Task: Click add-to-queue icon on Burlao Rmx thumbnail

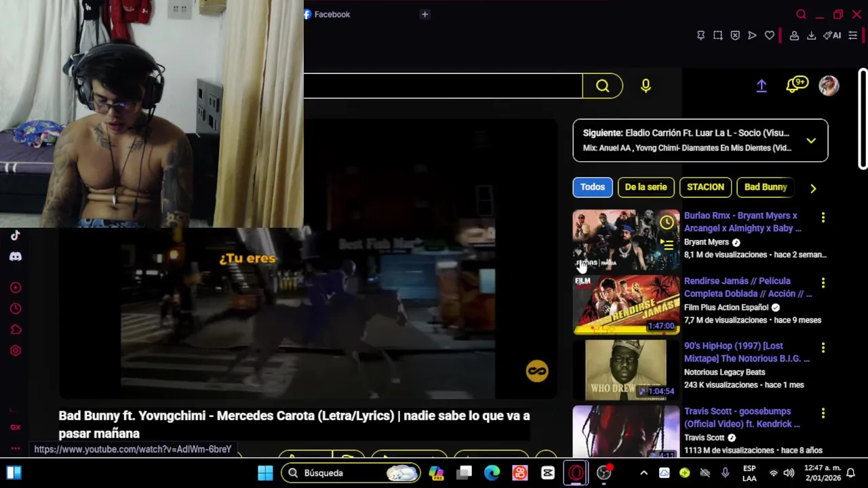Action: pos(667,245)
